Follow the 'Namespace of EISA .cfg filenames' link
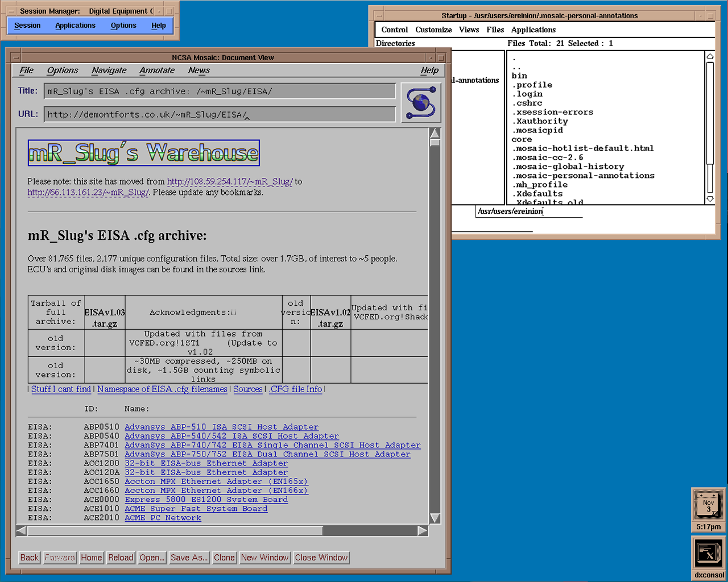The width and height of the screenshot is (728, 582). (x=162, y=389)
